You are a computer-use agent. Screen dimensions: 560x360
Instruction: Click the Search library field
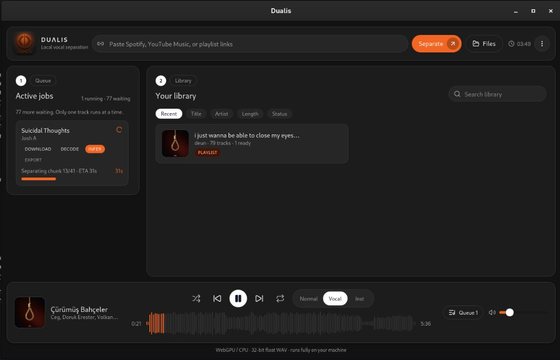(498, 94)
